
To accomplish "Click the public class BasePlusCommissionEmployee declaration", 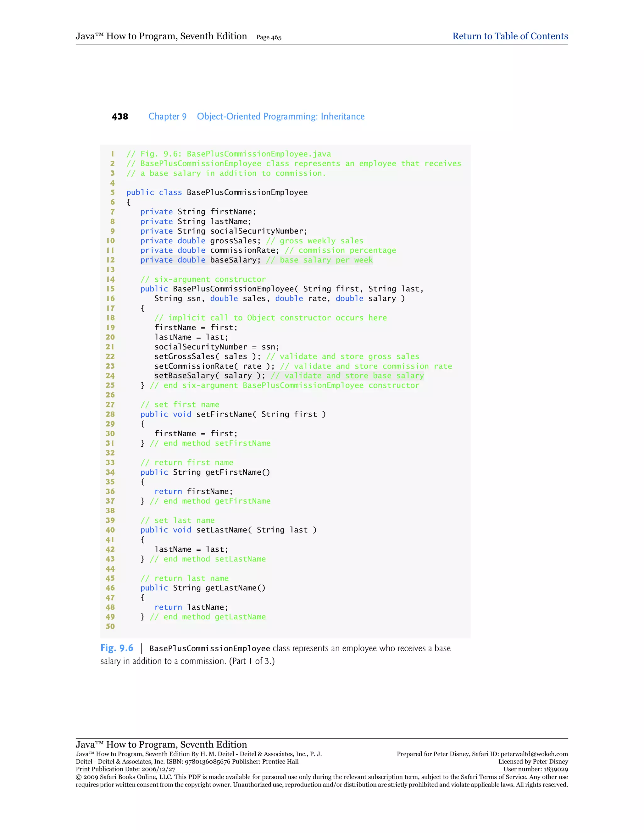I will click(217, 192).
